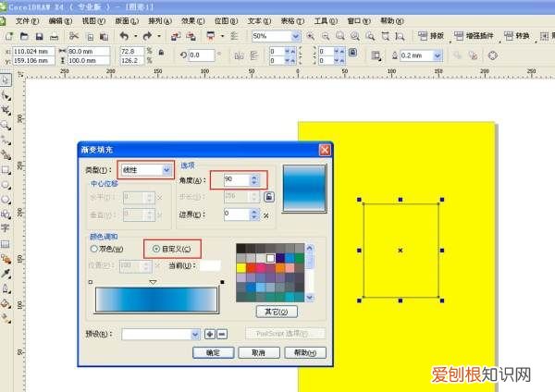Click the angle value spinner arrows
555x392 pixels.
pos(254,180)
